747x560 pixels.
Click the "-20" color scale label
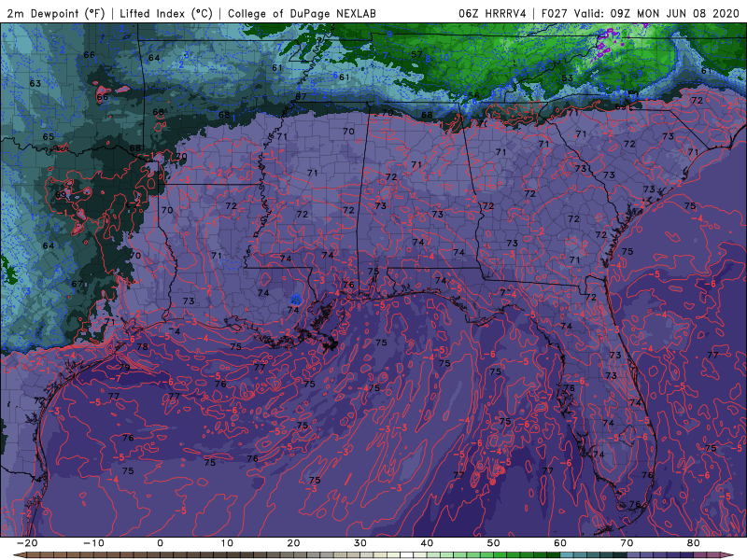(x=27, y=543)
